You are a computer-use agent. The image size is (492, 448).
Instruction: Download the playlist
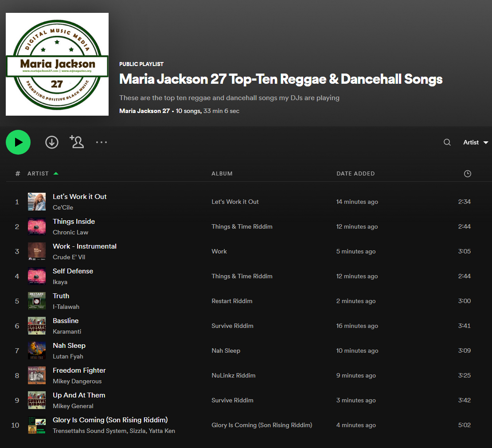pyautogui.click(x=51, y=142)
